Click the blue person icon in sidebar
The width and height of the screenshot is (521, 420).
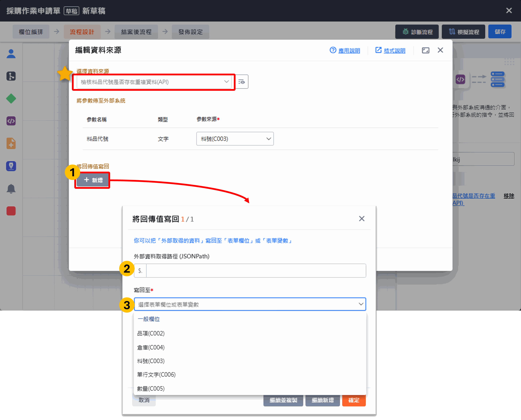point(11,54)
